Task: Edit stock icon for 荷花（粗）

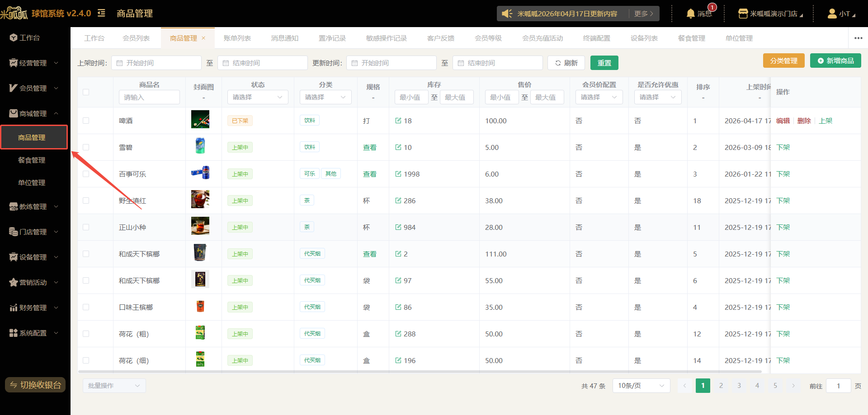Action: (x=398, y=334)
